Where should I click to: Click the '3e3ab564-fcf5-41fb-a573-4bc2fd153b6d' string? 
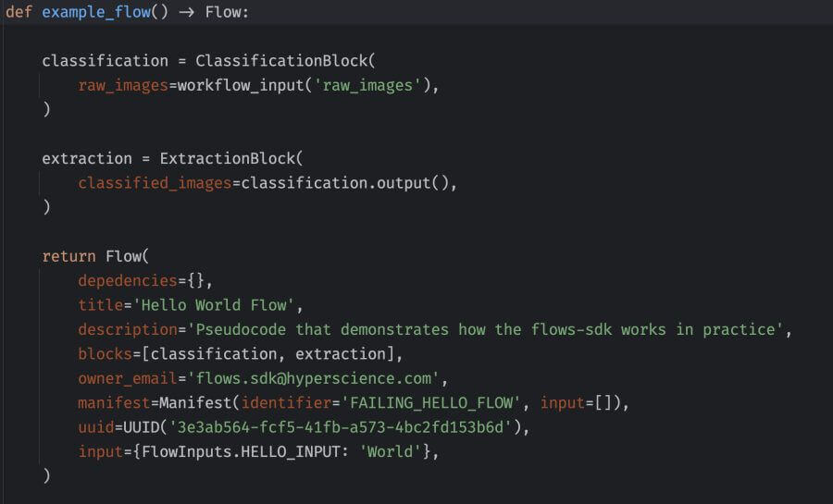340,427
